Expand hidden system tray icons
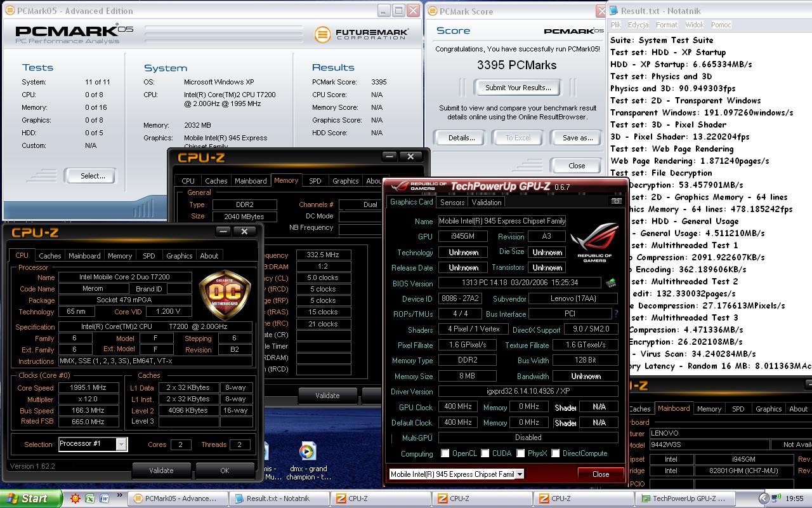This screenshot has height=508, width=812. (764, 498)
